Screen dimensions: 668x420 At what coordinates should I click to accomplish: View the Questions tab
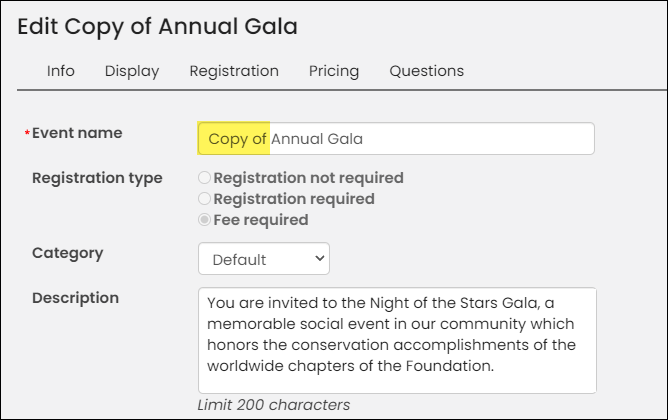tap(426, 71)
